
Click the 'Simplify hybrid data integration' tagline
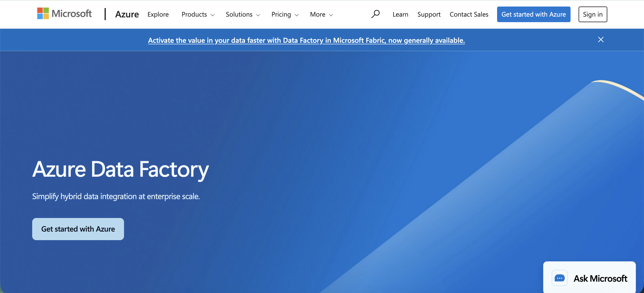tap(116, 196)
